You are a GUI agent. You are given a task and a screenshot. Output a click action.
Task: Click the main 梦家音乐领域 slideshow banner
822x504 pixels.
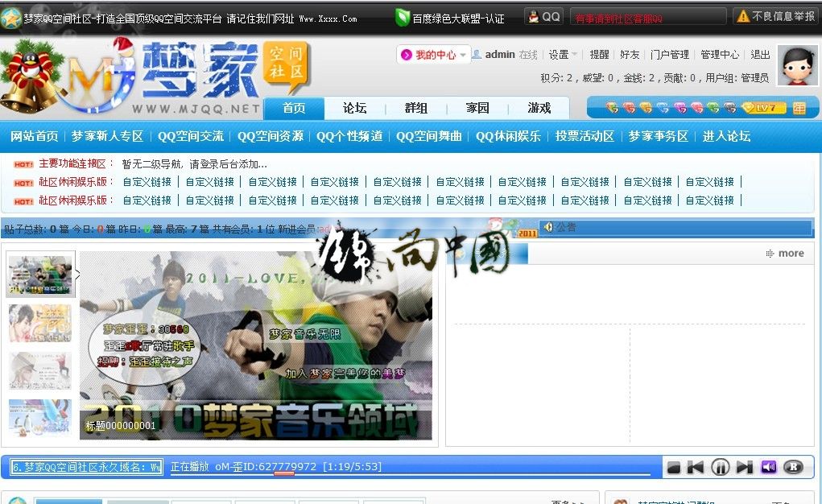[x=256, y=345]
